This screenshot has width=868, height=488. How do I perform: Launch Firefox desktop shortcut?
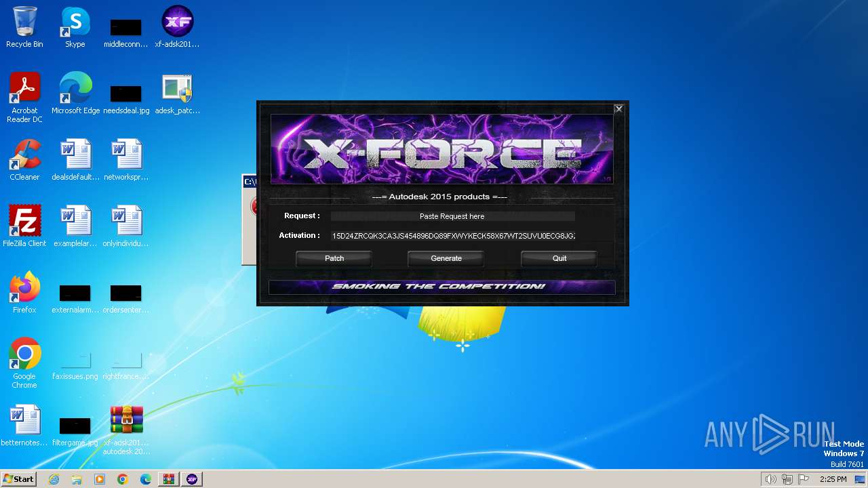pos(24,293)
